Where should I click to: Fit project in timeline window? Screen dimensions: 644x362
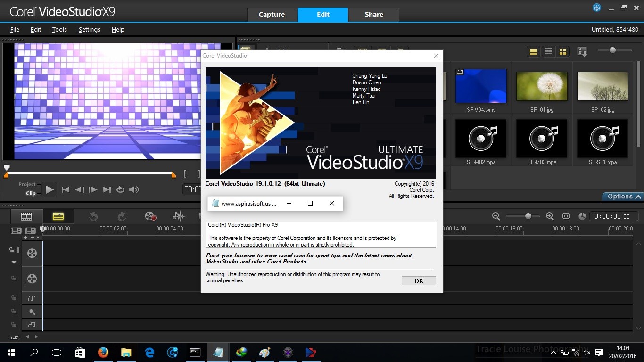click(x=566, y=216)
